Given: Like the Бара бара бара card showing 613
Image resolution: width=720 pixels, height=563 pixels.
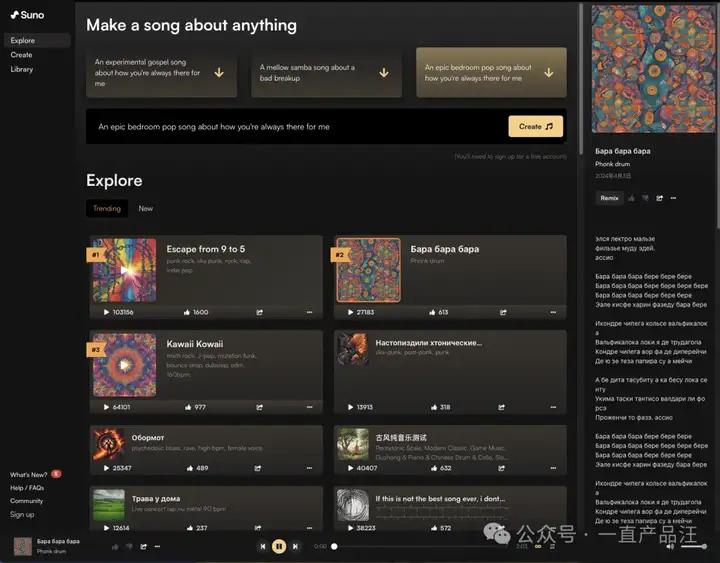Looking at the screenshot, I should pos(432,312).
